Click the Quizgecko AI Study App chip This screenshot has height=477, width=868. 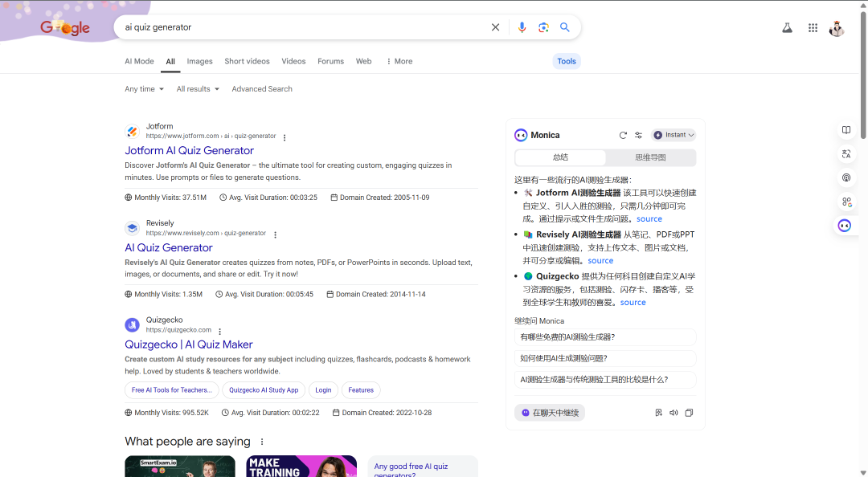tap(264, 390)
